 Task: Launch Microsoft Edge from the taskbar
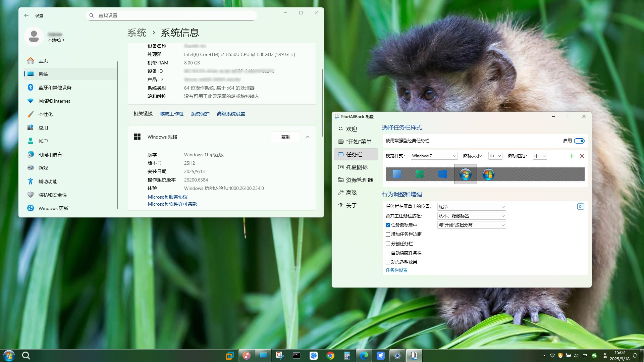coord(364,356)
